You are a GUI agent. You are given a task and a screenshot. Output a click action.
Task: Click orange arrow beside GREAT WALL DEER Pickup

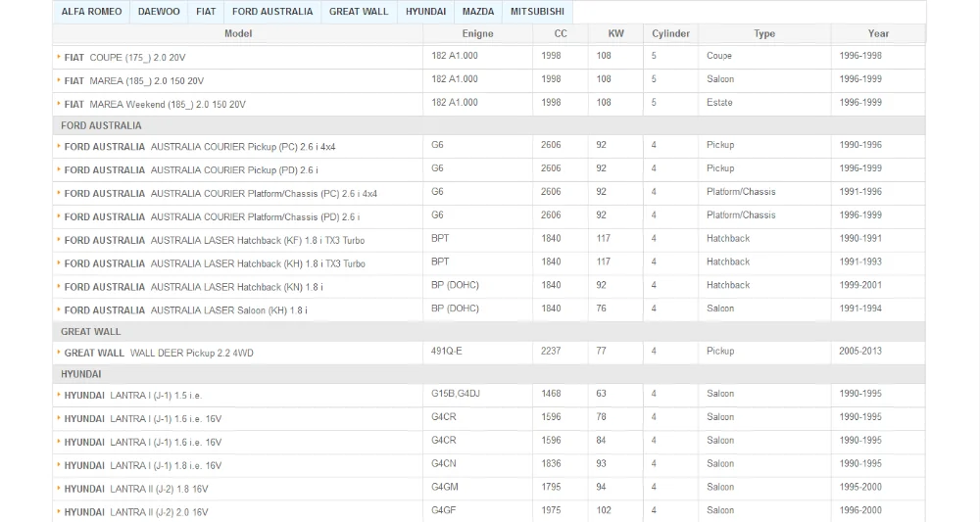[x=59, y=353]
